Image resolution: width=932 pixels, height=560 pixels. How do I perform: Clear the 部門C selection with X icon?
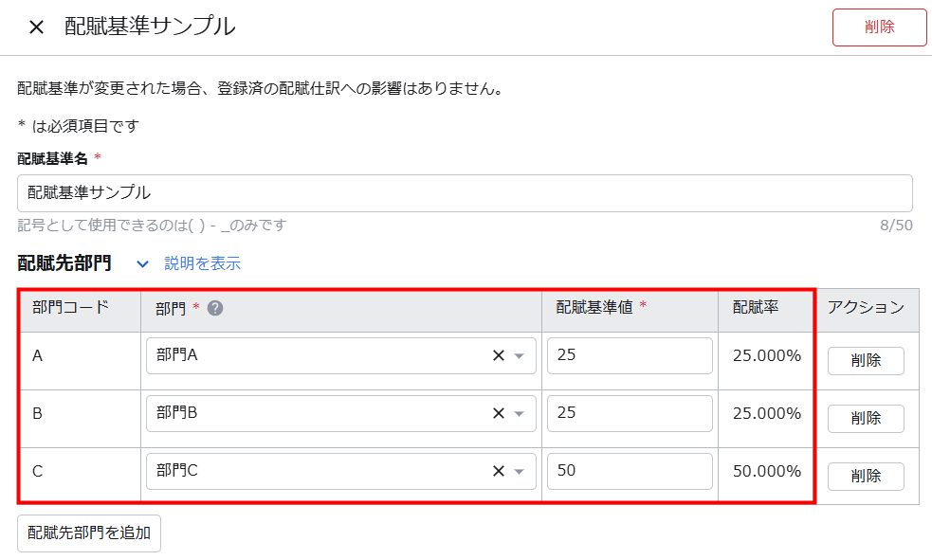click(498, 472)
